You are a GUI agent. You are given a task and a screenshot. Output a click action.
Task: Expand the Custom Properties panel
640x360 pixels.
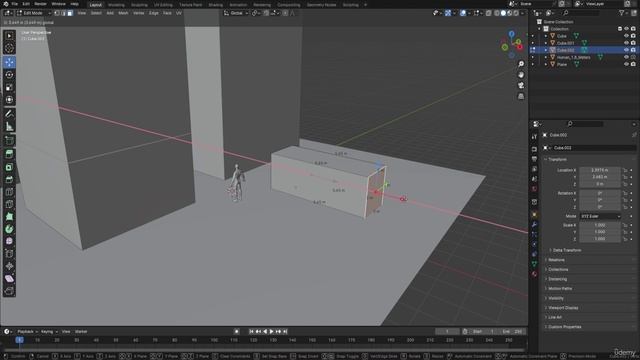click(x=564, y=327)
